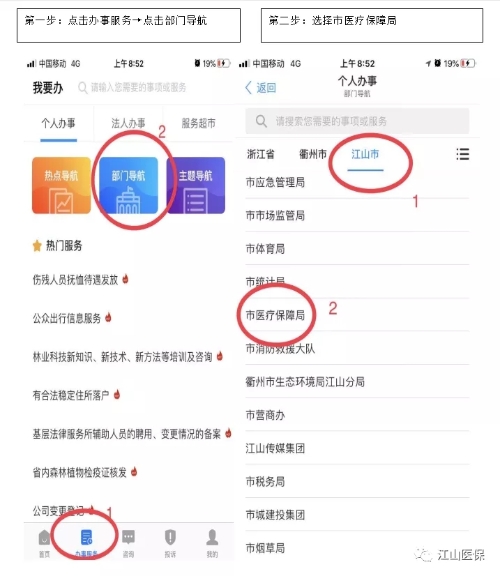The width and height of the screenshot is (500, 576).
Task: Focus the 个人办事 department search box
Action: point(357,121)
